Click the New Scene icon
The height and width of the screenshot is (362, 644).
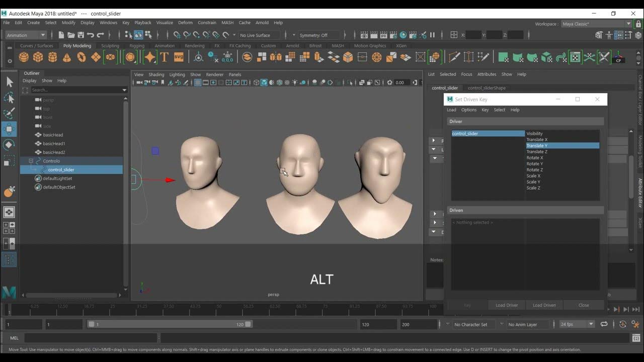pos(61,35)
